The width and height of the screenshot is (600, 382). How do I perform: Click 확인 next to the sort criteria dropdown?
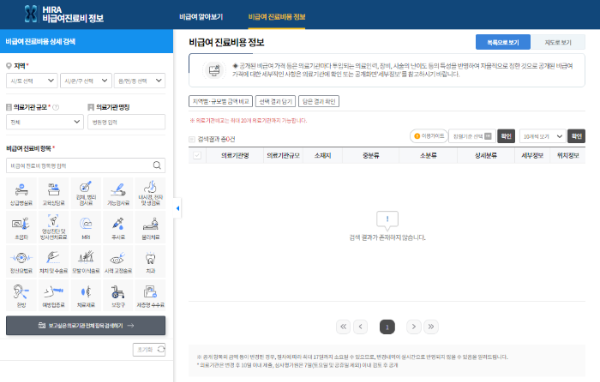pos(506,136)
